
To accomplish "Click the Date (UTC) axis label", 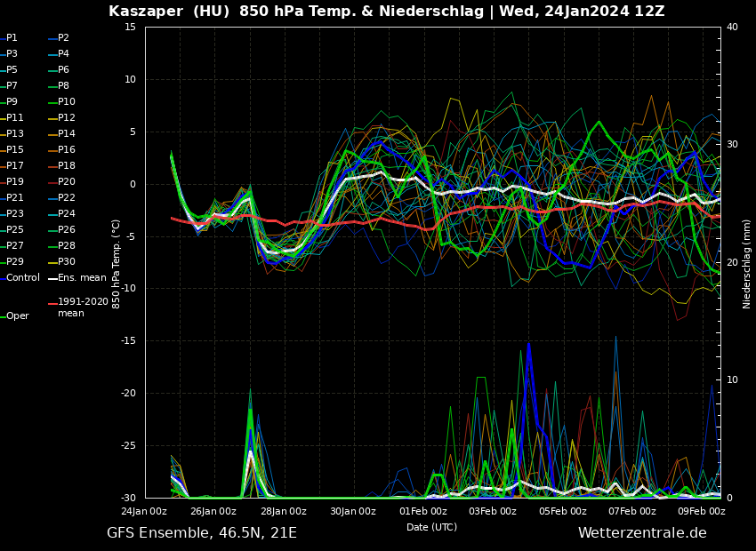I will point(431,527).
